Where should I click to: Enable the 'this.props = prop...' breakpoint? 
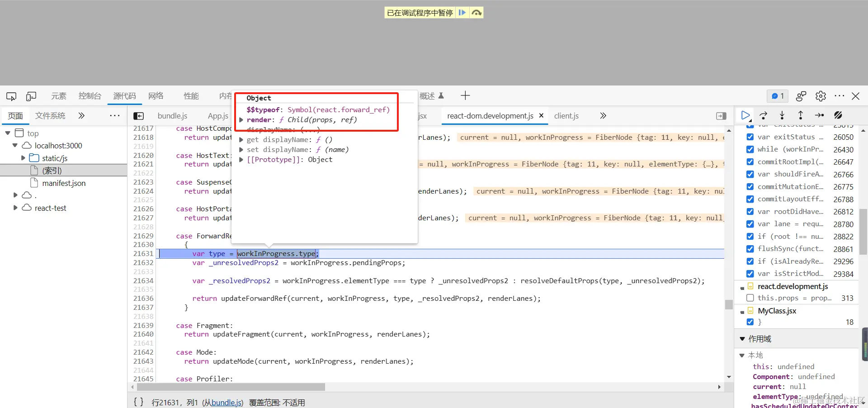pos(750,298)
